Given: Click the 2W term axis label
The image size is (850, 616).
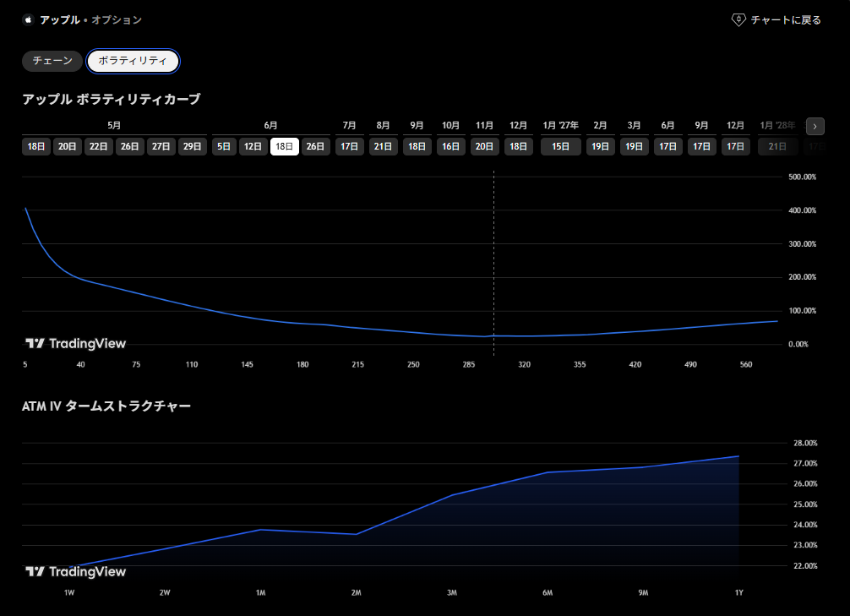Looking at the screenshot, I should point(165,592).
